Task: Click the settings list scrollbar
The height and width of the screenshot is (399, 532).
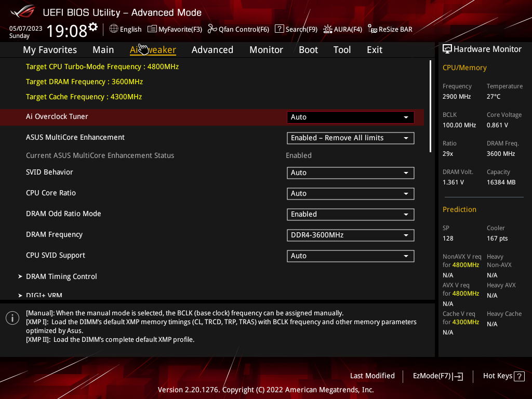Action: point(431,106)
